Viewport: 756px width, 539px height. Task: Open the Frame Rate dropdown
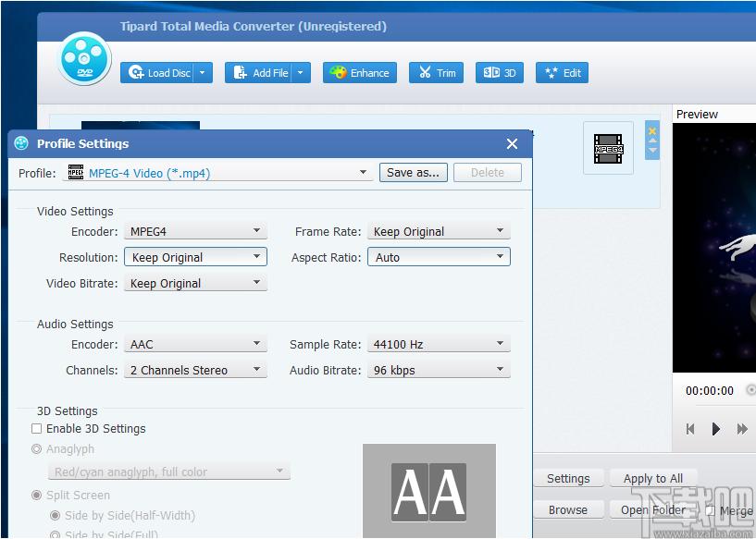point(439,231)
